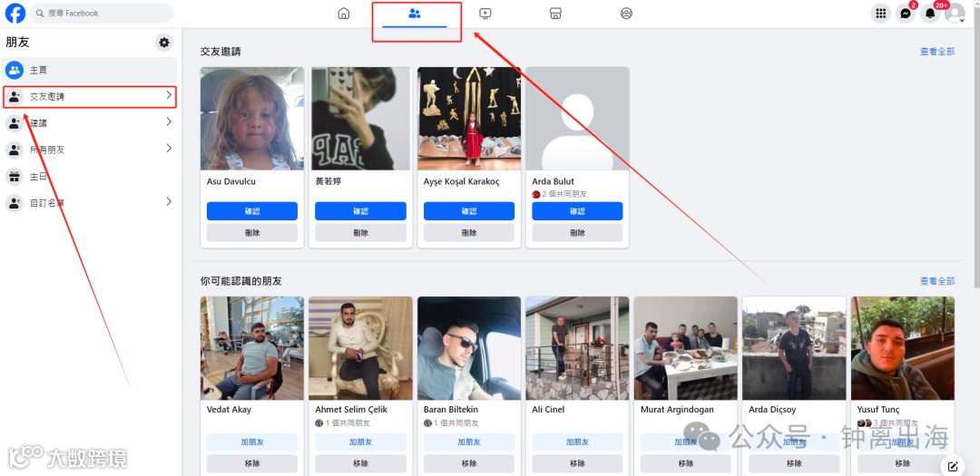980x476 pixels.
Task: Open the notifications bell icon
Action: 930,13
